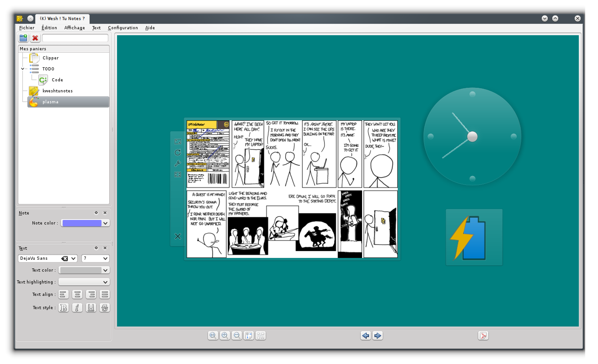The height and width of the screenshot is (364, 598).
Task: Click the red X delete basket icon
Action: 35,38
